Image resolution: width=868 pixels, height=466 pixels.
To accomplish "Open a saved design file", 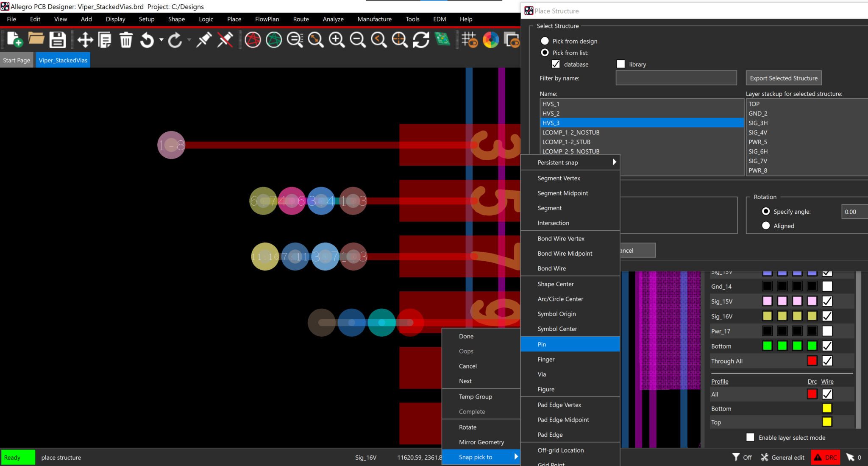I will point(36,39).
